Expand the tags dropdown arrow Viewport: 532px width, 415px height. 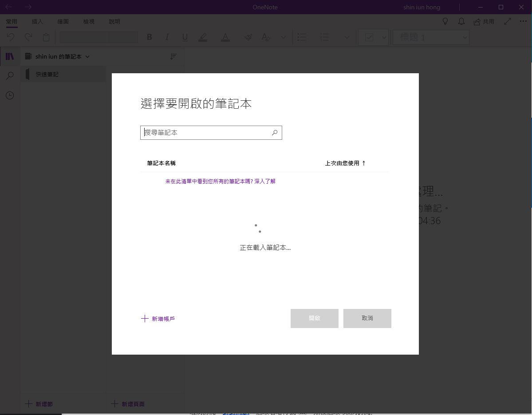[384, 37]
